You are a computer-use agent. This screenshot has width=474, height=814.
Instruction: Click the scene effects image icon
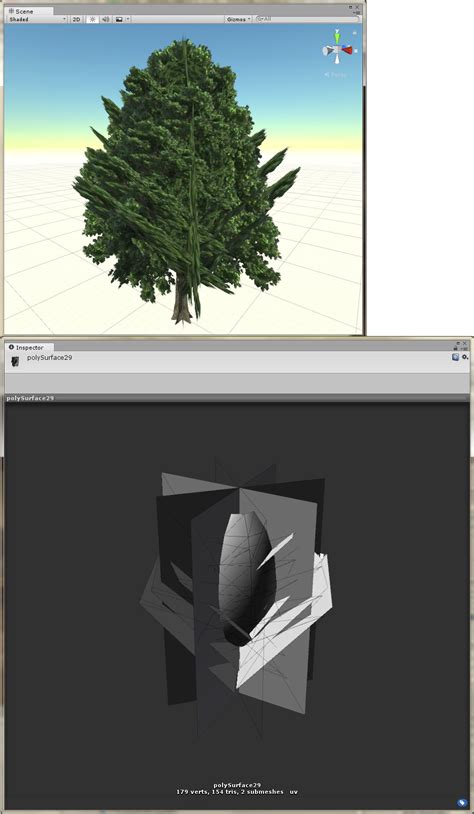(119, 19)
